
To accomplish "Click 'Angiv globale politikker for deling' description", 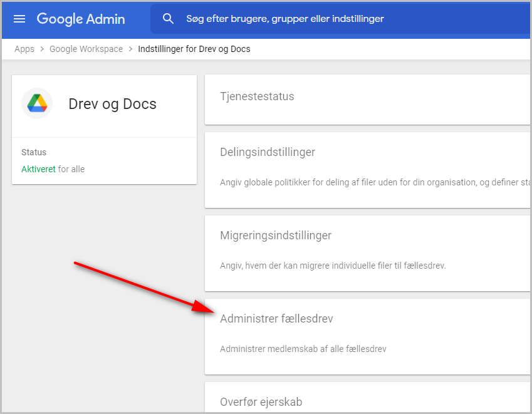I will 375,182.
